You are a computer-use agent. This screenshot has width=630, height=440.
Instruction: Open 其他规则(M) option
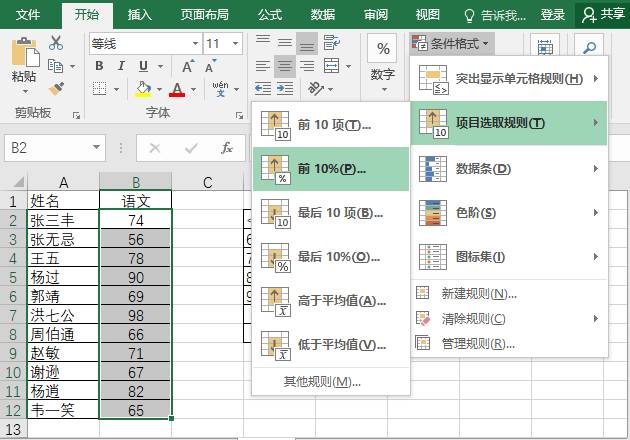[x=331, y=381]
